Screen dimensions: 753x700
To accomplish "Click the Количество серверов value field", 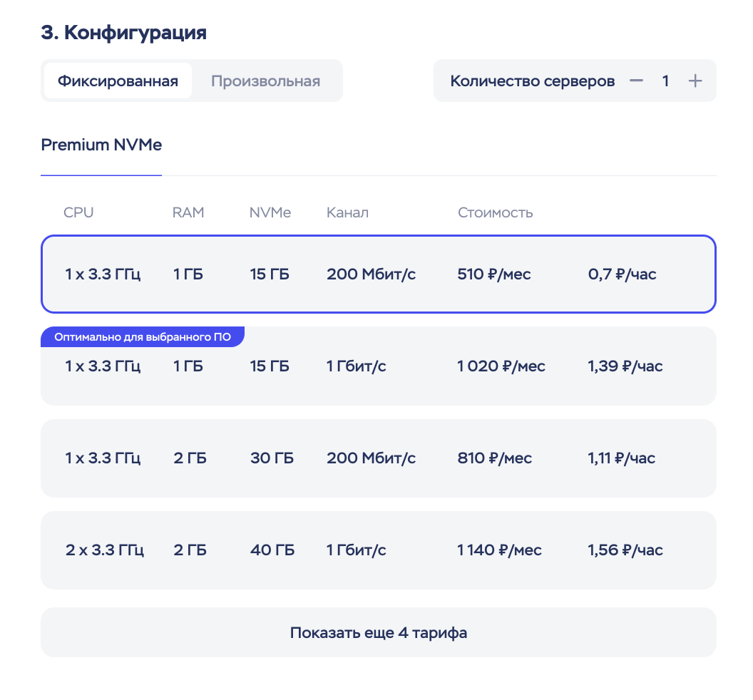I will pyautogui.click(x=665, y=81).
